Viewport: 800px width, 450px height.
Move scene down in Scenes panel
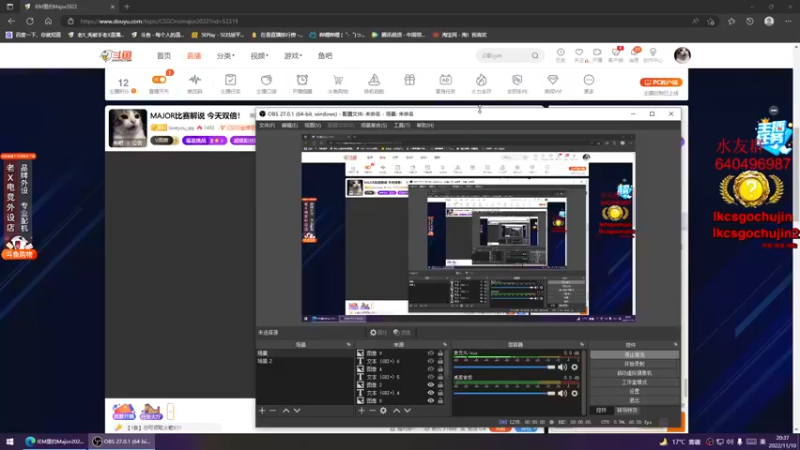pyautogui.click(x=297, y=410)
